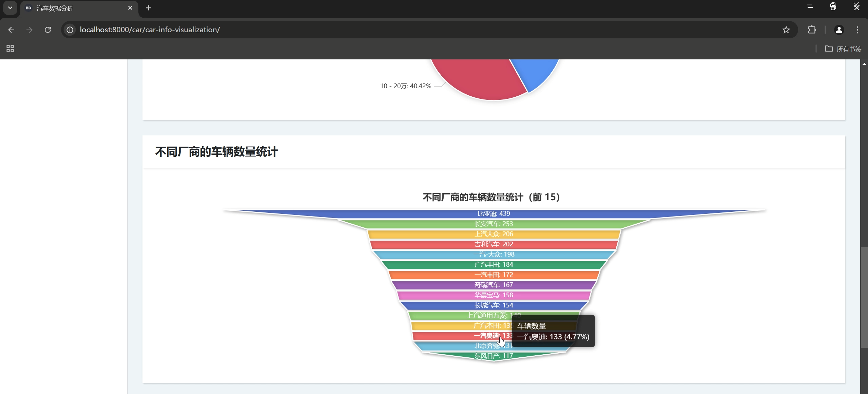The height and width of the screenshot is (394, 868).
Task: Open the user profile icon
Action: pos(839,30)
